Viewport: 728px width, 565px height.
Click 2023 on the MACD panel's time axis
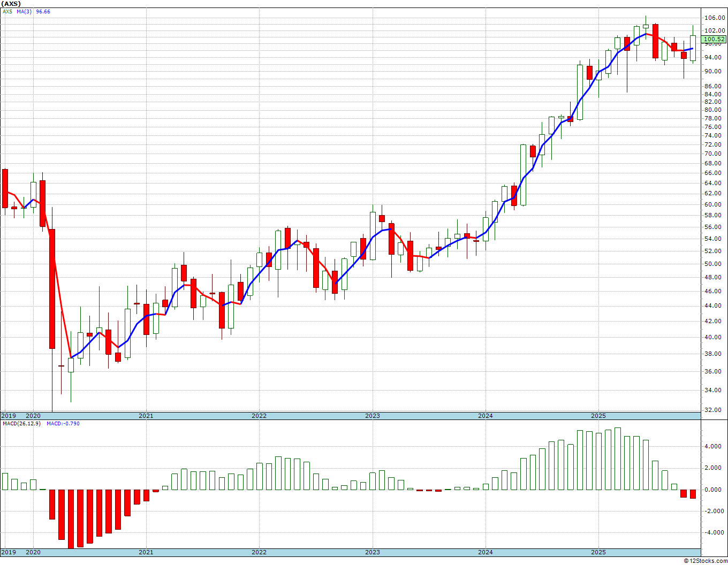[x=373, y=552]
